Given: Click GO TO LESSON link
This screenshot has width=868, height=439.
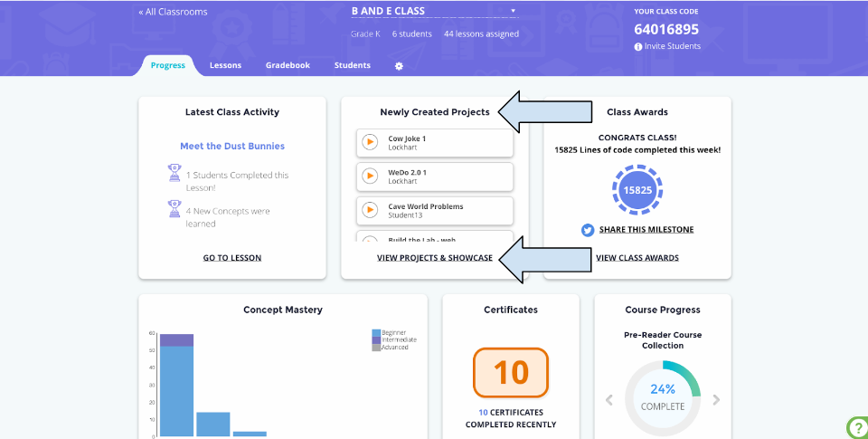Looking at the screenshot, I should 232,258.
